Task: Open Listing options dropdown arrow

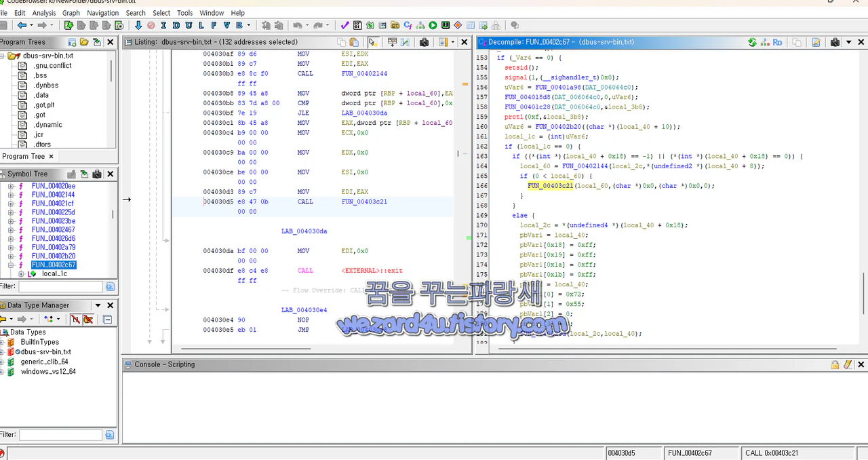Action: click(452, 42)
